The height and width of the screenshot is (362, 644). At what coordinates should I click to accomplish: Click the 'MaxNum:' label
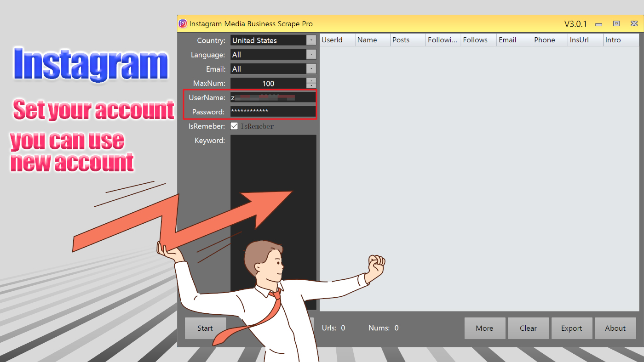click(209, 83)
